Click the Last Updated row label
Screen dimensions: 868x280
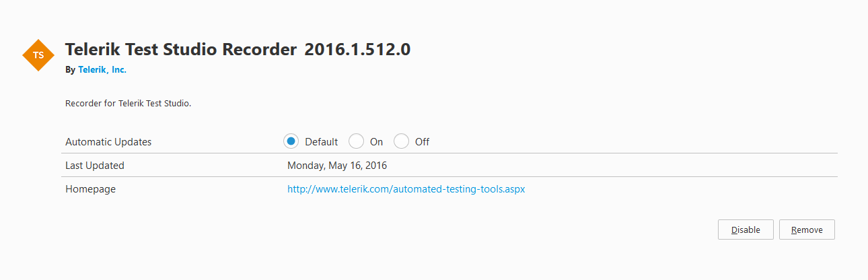click(x=95, y=166)
